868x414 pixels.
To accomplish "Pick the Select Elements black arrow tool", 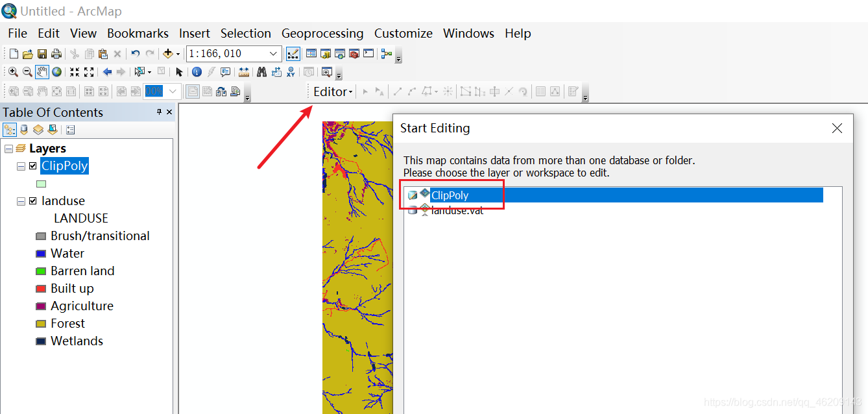I will (179, 72).
